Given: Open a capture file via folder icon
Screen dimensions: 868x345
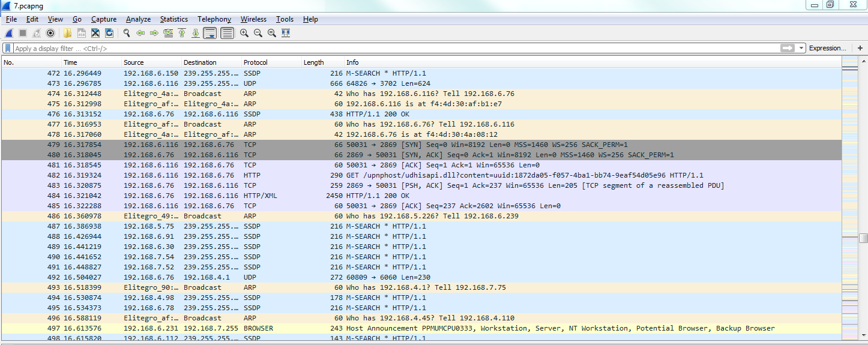Looking at the screenshot, I should pos(67,33).
